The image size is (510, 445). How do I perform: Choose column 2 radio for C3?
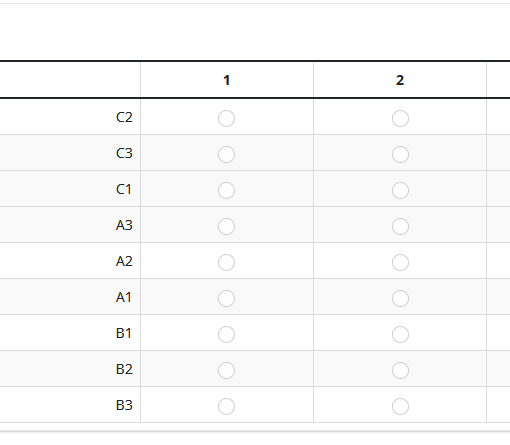[x=400, y=154]
